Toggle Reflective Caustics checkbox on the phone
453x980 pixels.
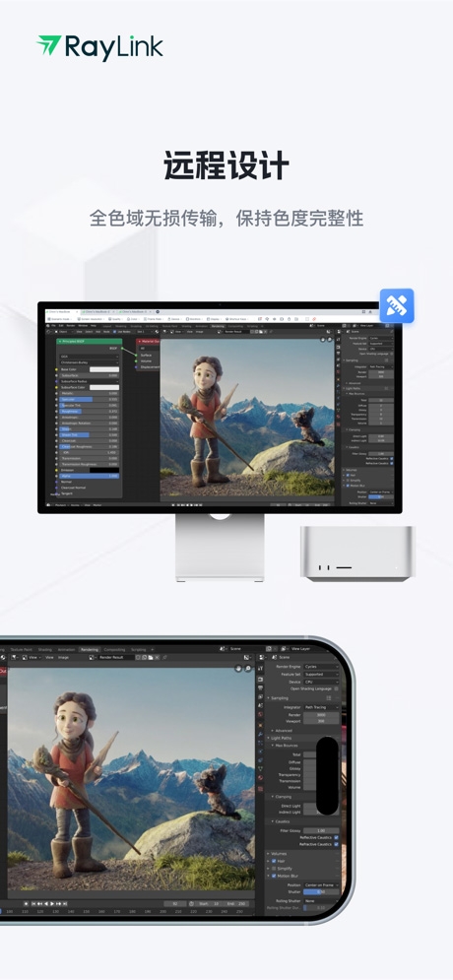pos(336,837)
